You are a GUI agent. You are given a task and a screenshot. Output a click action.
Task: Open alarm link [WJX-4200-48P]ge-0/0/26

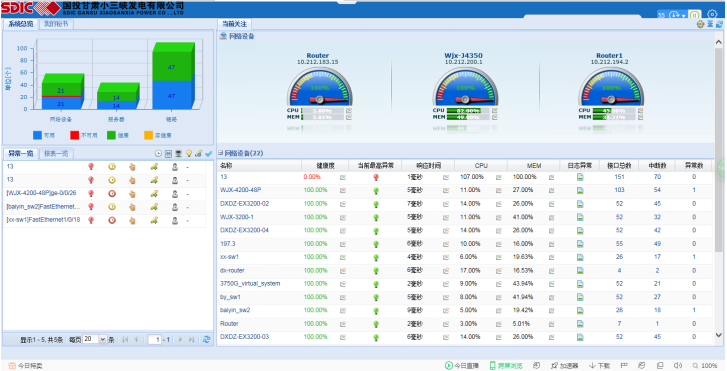(41, 193)
